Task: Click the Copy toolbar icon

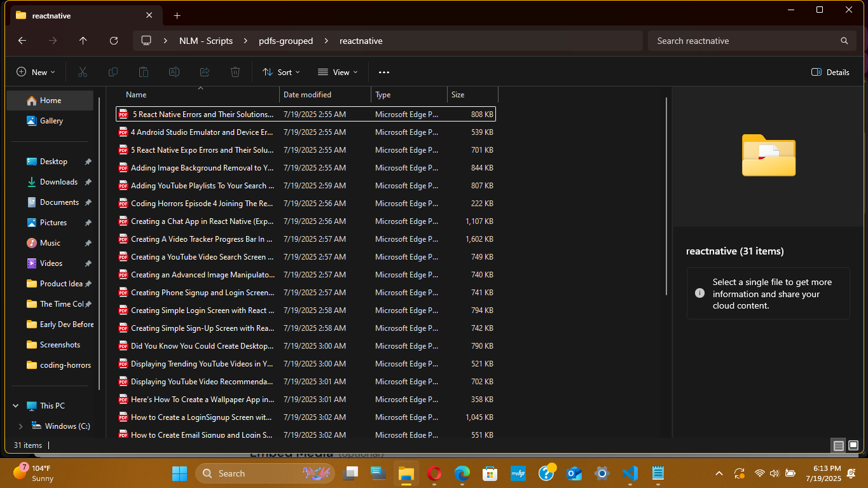Action: coord(113,72)
